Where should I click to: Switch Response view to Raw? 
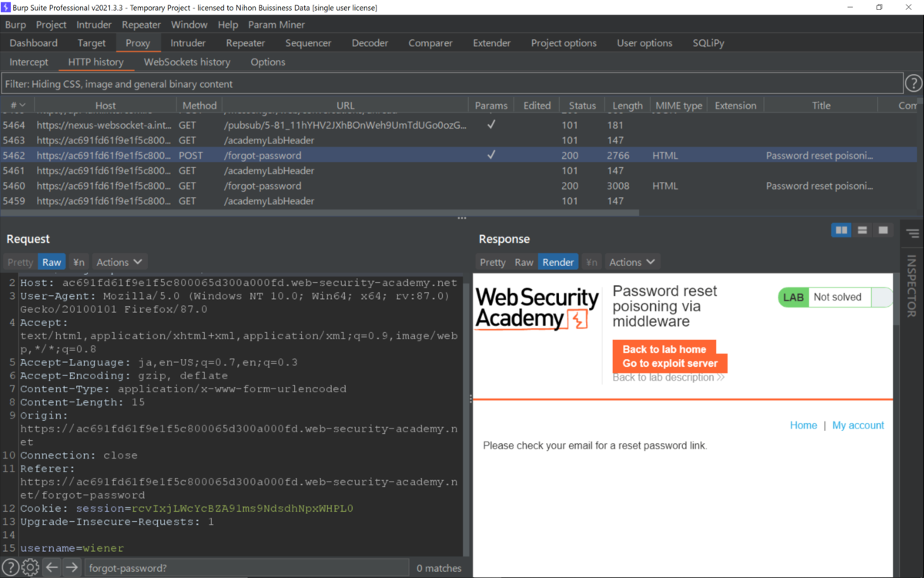[x=524, y=262]
